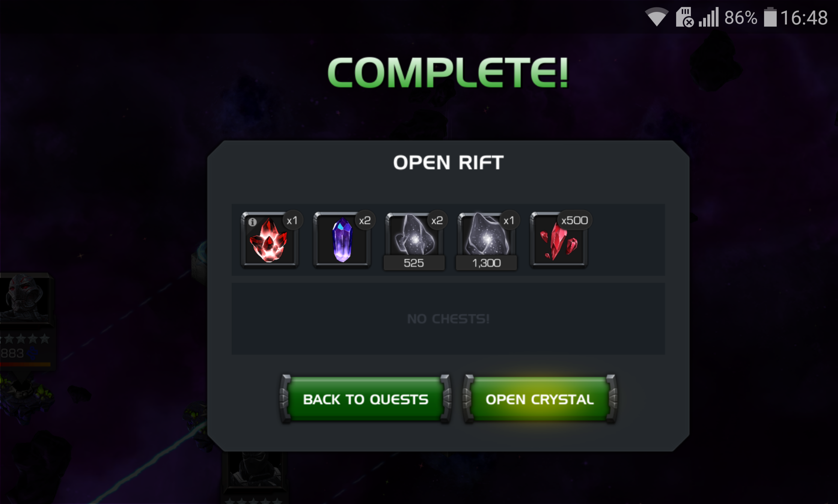
Task: Tap the red crystal reward icon
Action: click(269, 240)
